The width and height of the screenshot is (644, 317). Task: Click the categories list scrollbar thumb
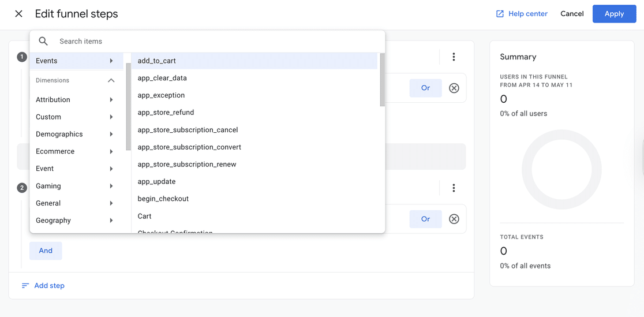[x=129, y=107]
